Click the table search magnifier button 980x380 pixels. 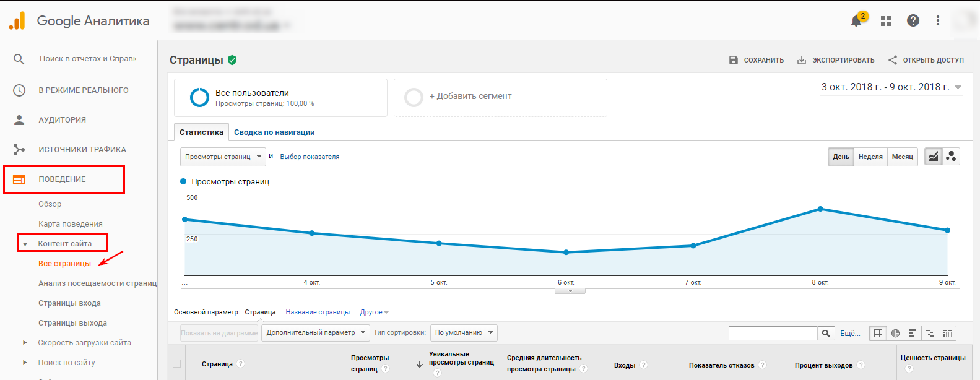826,333
